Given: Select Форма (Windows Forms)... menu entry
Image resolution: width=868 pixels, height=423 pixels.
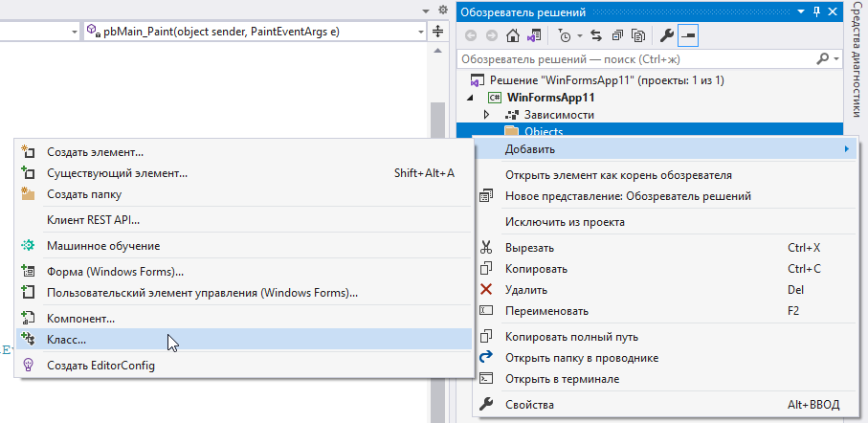Looking at the screenshot, I should pos(115,271).
